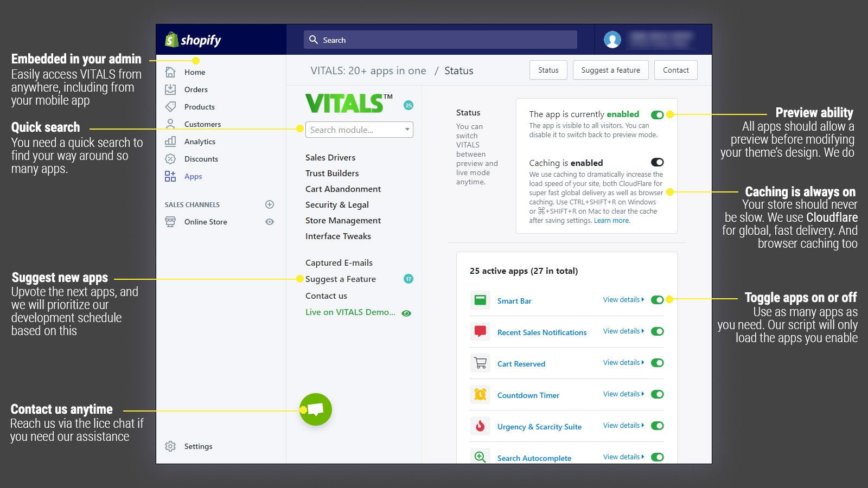Image resolution: width=868 pixels, height=488 pixels.
Task: Toggle Recent Sales Notifications off
Action: 657,331
